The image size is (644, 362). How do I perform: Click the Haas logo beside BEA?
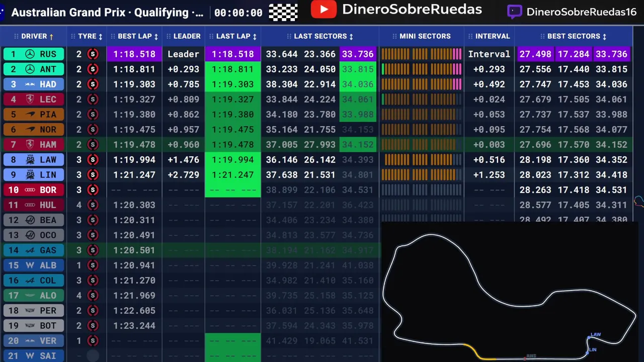point(30,220)
